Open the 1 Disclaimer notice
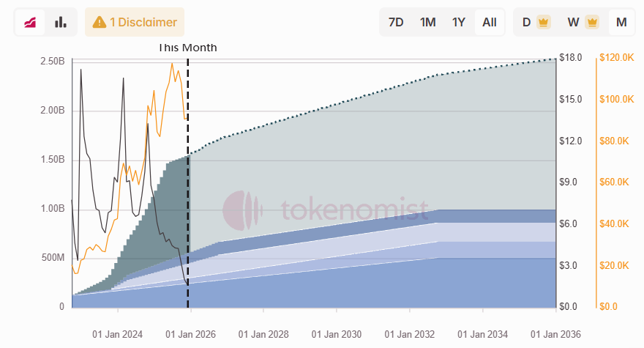Image resolution: width=644 pixels, height=348 pixels. click(135, 22)
